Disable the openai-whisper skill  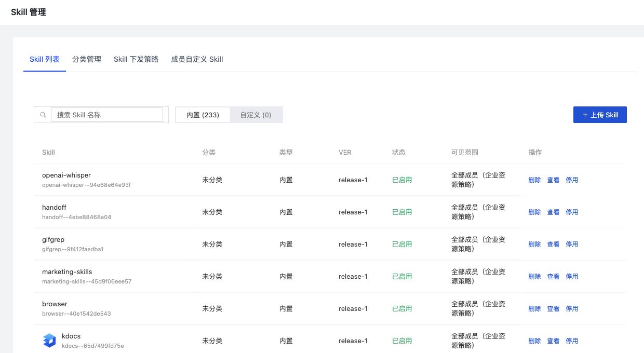point(572,180)
